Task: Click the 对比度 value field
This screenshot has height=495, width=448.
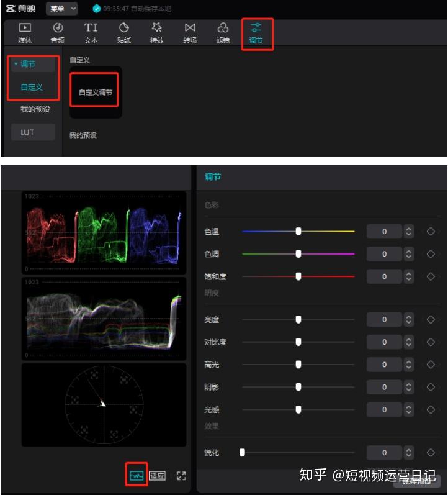Action: (x=384, y=342)
